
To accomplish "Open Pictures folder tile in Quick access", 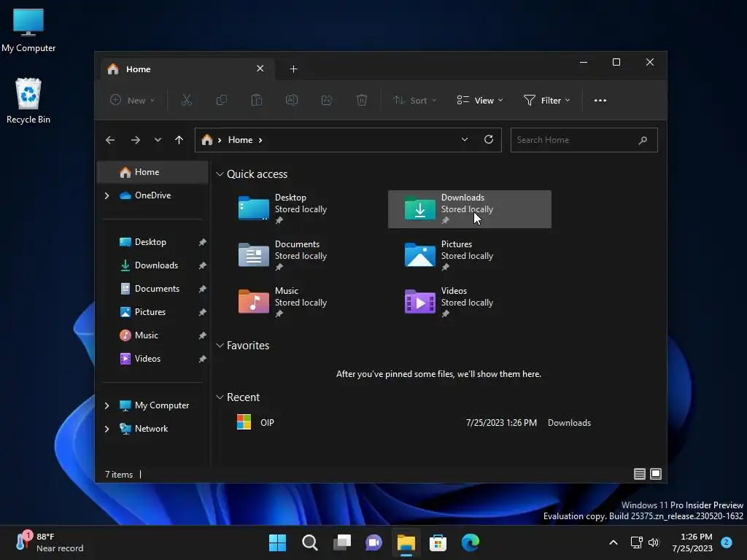I will [x=470, y=256].
